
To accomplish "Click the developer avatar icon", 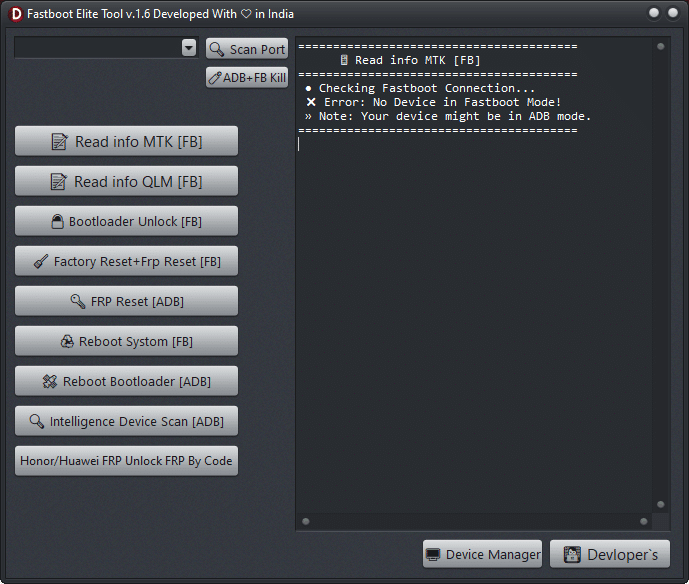I will (x=573, y=554).
